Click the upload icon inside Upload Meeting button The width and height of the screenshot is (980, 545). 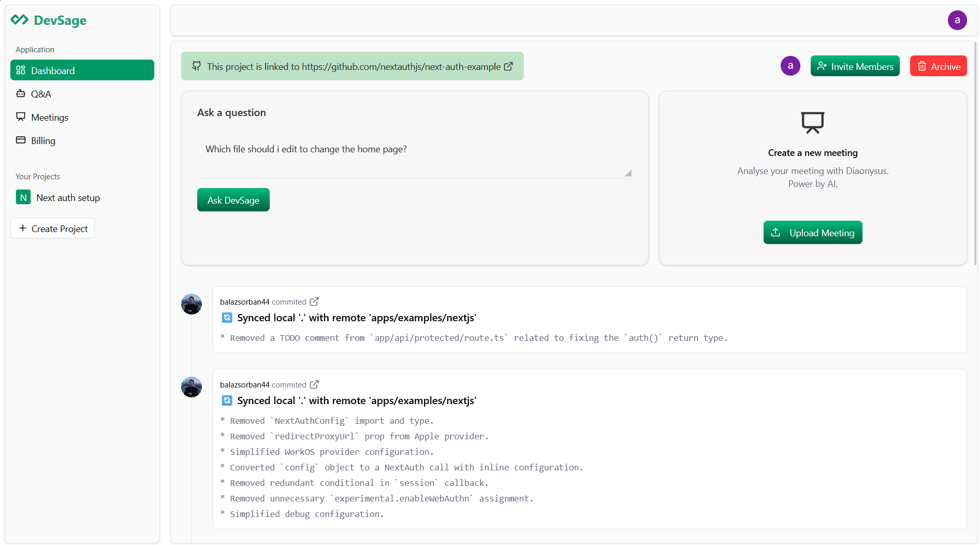click(x=776, y=233)
